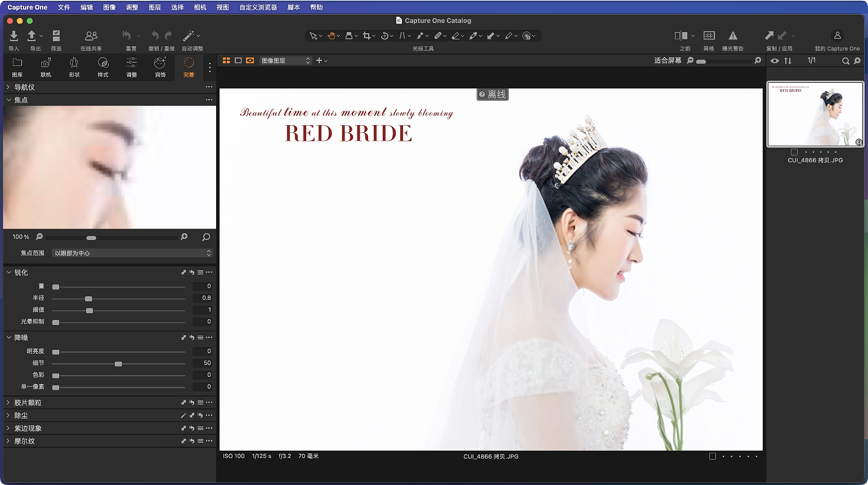This screenshot has height=485, width=868.
Task: Select the Crop cursor tool
Action: (x=366, y=36)
